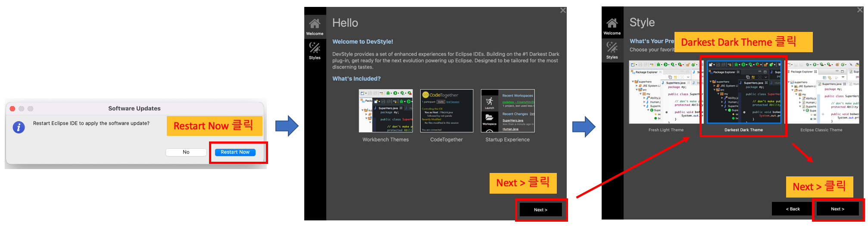
Task: Click Restart Now in Software Updates dialog
Action: pos(235,152)
